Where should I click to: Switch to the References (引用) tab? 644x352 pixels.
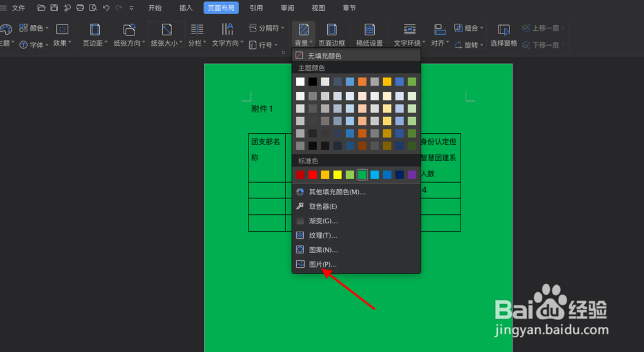[x=256, y=8]
